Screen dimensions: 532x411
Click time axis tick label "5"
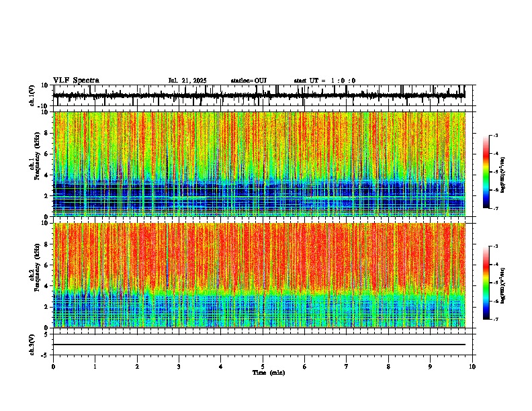point(263,367)
